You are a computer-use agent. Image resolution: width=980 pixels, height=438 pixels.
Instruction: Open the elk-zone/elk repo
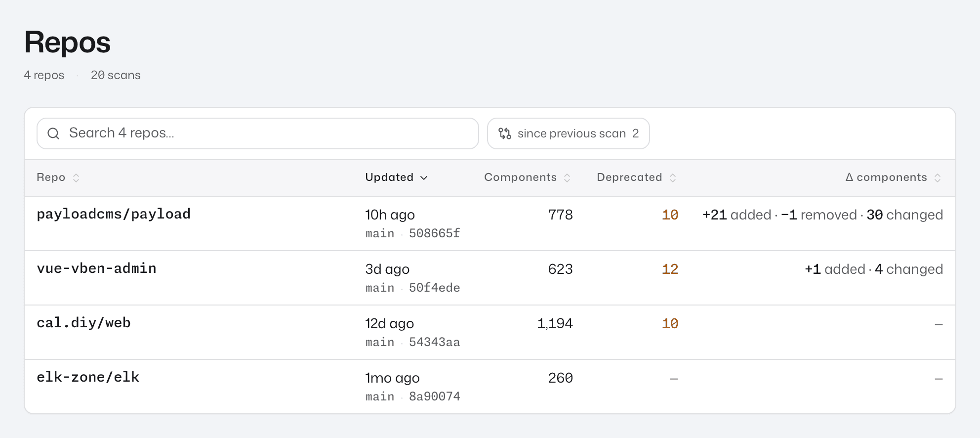pos(88,377)
